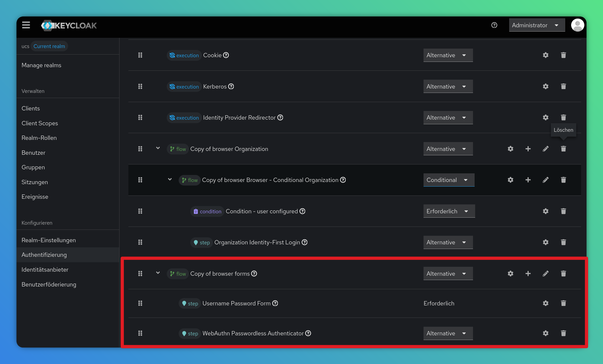Click help icon next to Username Password Form
This screenshot has width=603, height=364.
(x=275, y=303)
